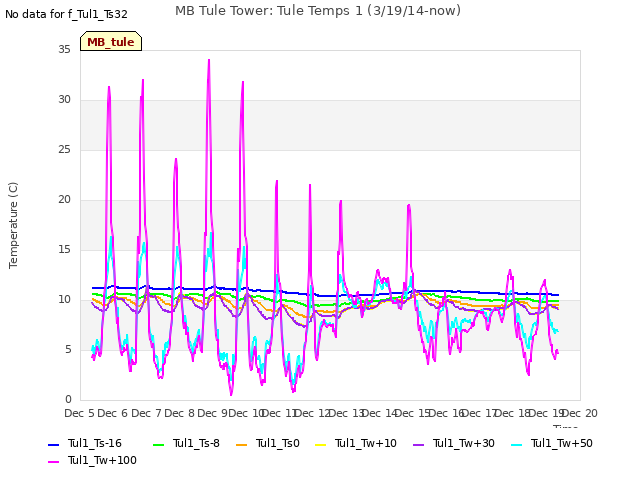Click the 30 y-axis tick label
Screen dimensions: 640x480
(x=64, y=99)
